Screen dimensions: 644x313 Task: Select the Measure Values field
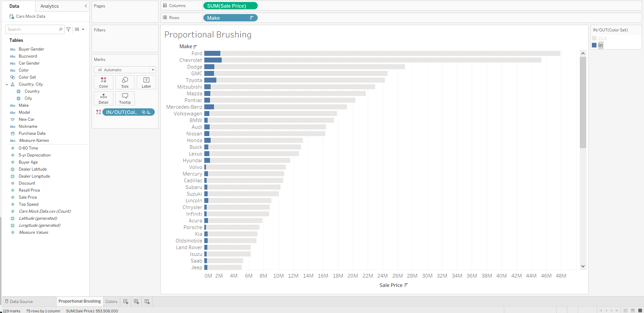(x=33, y=232)
